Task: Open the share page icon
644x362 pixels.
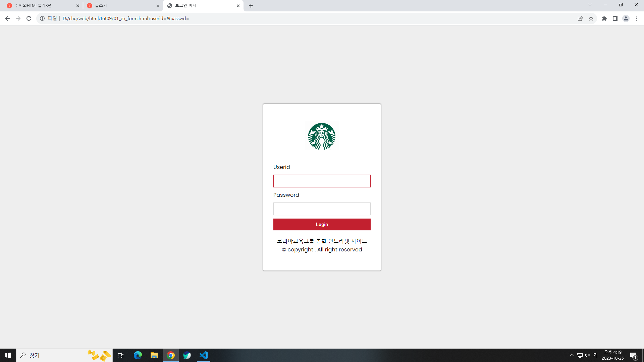Action: tap(580, 18)
